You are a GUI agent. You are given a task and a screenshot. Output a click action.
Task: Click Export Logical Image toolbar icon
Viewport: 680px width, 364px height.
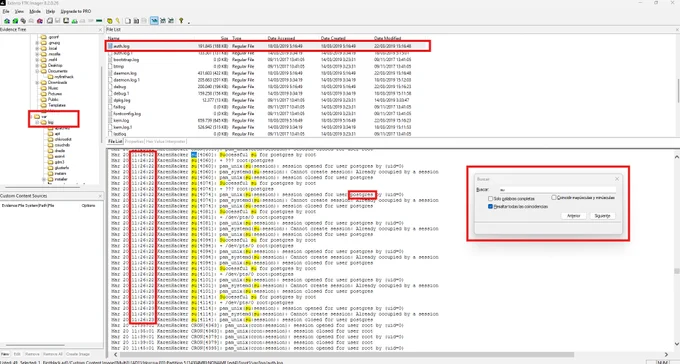(x=66, y=20)
